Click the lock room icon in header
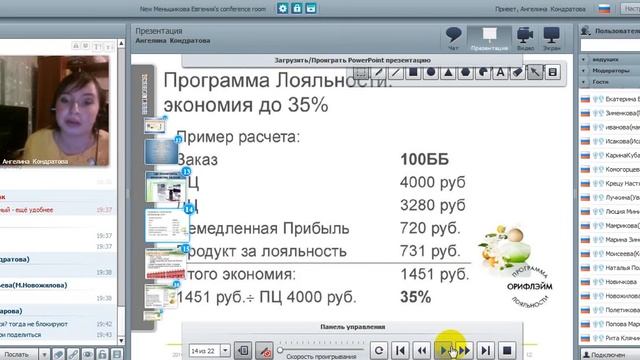This screenshot has height=360, width=640. point(297,8)
